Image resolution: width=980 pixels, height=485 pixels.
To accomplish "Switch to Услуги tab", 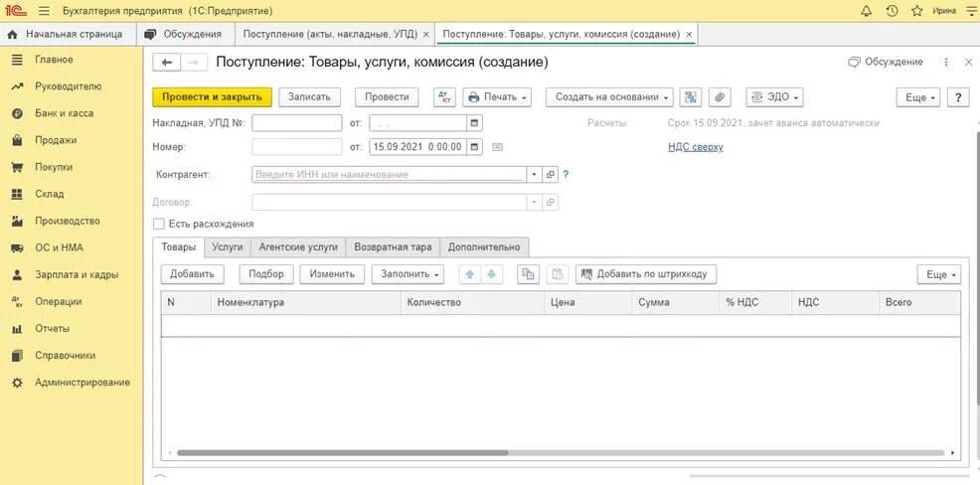I will click(228, 246).
